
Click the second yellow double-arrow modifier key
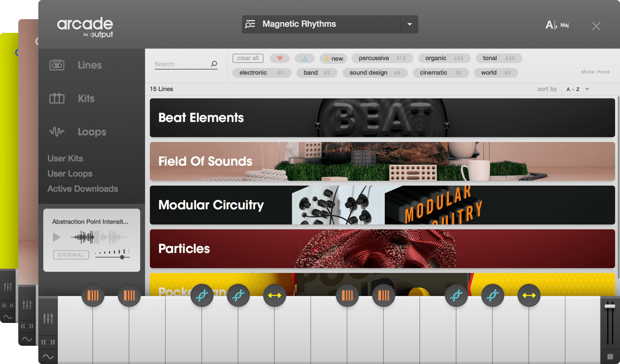click(529, 296)
